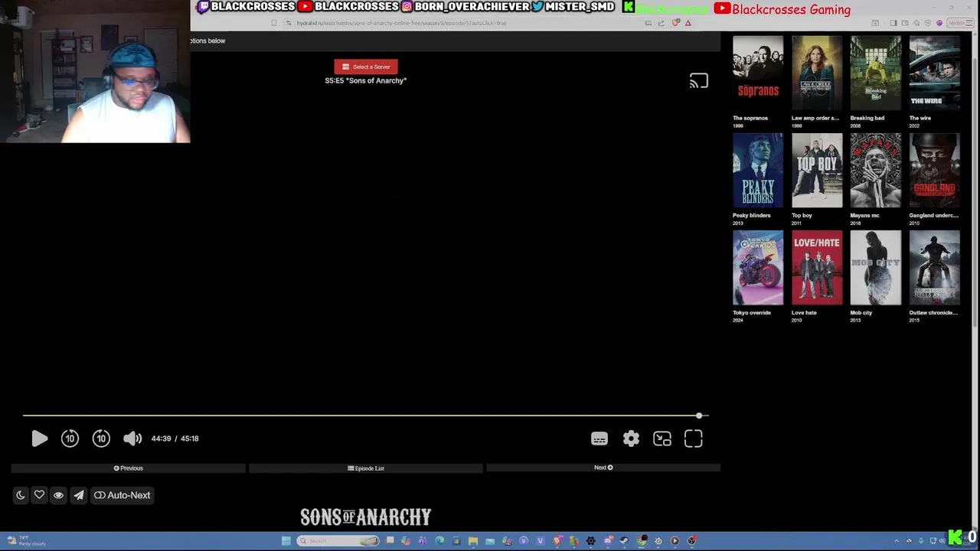980x551 pixels.
Task: Open The Sopranos thumbnail
Action: pos(758,73)
